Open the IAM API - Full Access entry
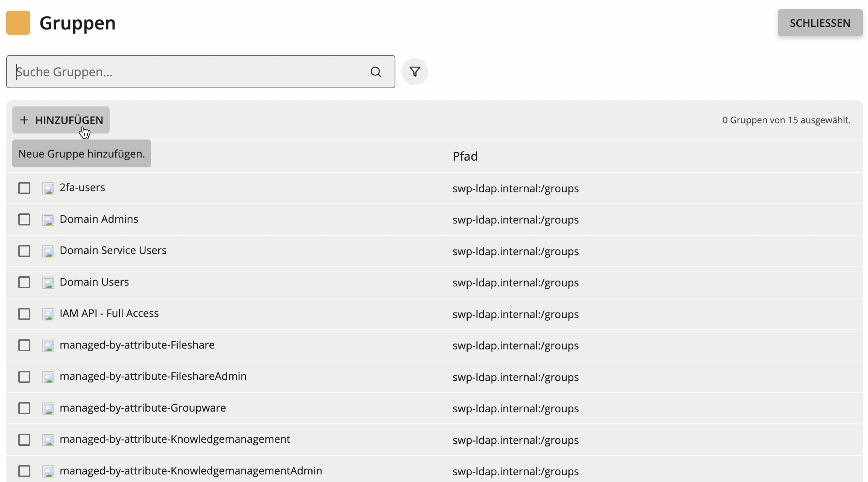The height and width of the screenshot is (482, 868). (x=109, y=313)
